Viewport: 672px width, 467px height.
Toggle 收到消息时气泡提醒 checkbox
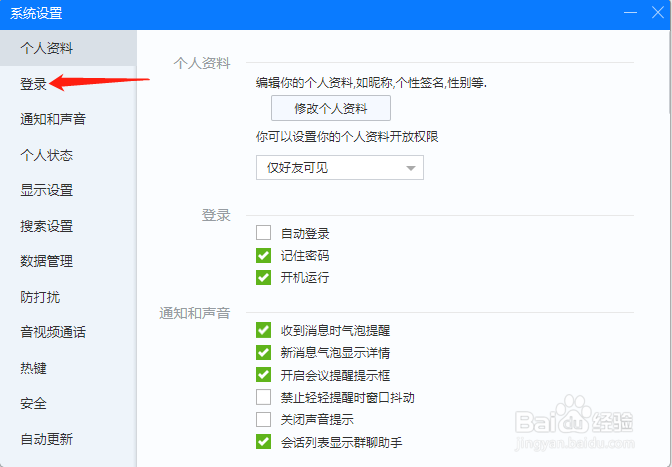pyautogui.click(x=264, y=330)
